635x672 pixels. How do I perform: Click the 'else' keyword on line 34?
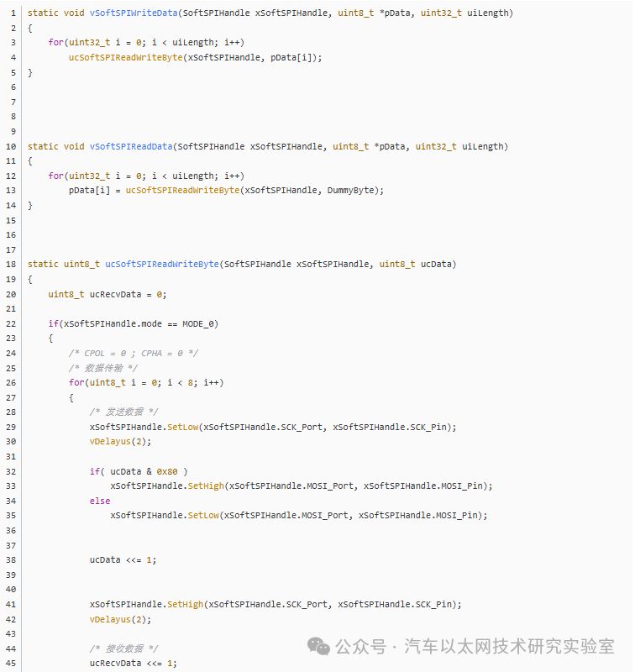tap(100, 501)
